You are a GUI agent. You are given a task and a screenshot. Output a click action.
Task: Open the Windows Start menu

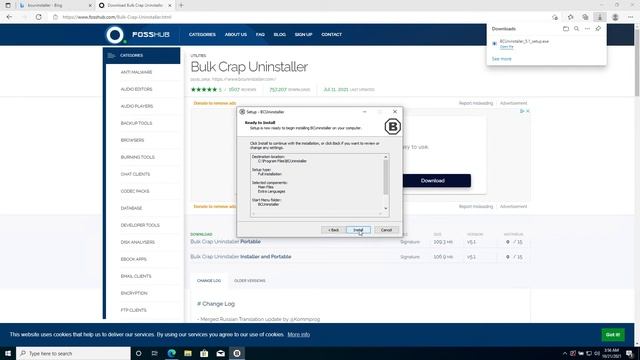click(8, 353)
